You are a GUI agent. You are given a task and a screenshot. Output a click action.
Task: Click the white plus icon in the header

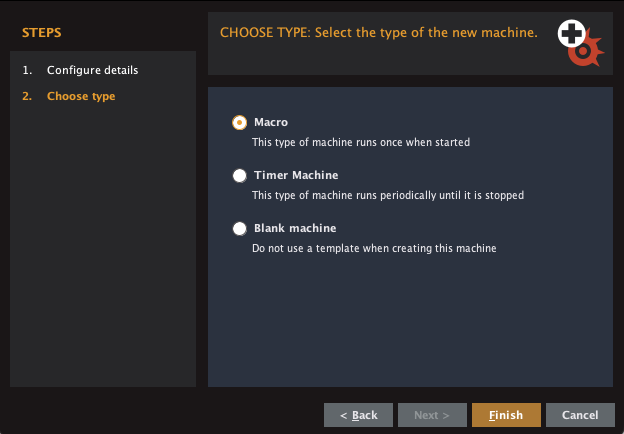571,33
